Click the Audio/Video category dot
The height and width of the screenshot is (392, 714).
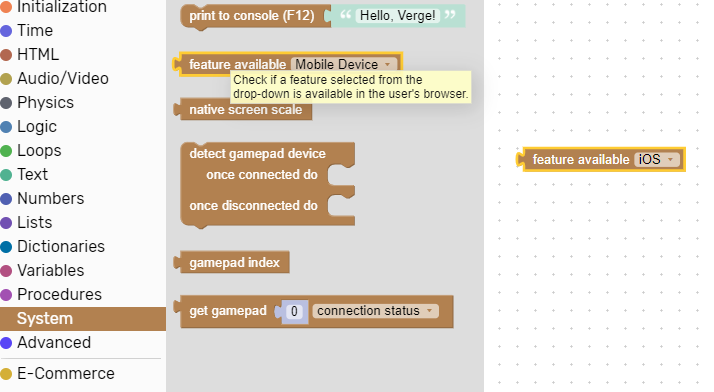[x=6, y=79]
